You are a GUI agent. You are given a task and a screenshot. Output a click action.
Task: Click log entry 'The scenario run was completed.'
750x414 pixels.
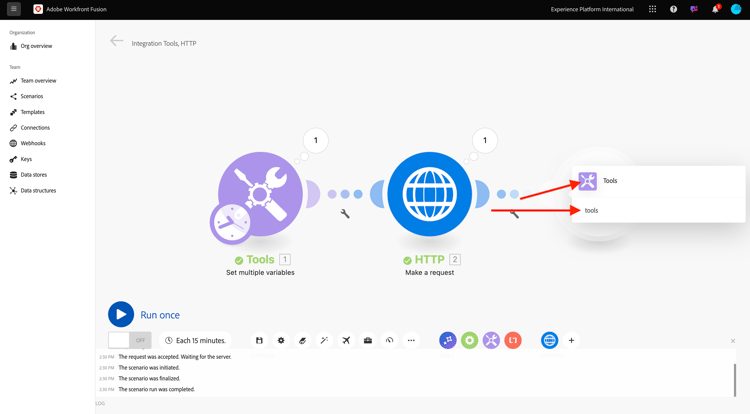[156, 390]
